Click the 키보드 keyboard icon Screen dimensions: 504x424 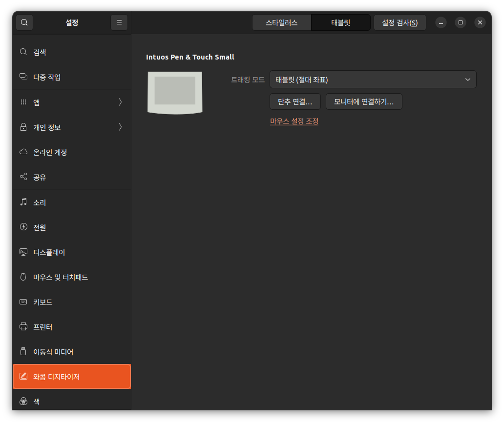coord(23,302)
